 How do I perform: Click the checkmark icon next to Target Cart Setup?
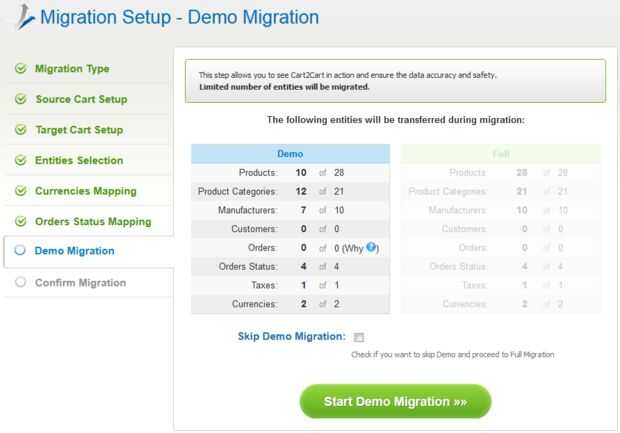pyautogui.click(x=21, y=129)
